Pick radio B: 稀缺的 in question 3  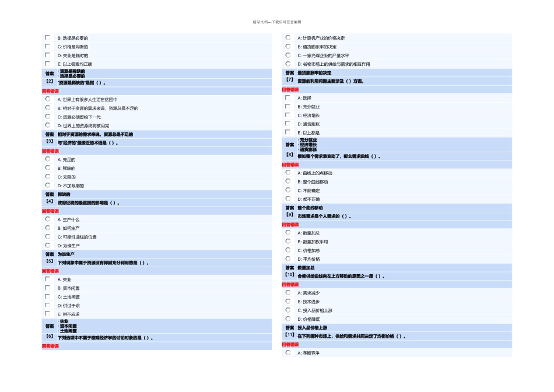[x=48, y=168]
